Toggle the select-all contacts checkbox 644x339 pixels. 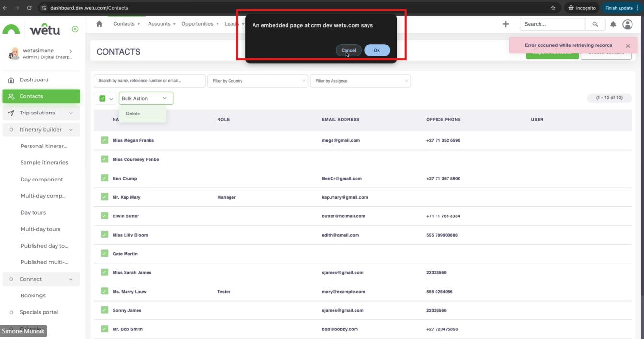click(x=103, y=98)
